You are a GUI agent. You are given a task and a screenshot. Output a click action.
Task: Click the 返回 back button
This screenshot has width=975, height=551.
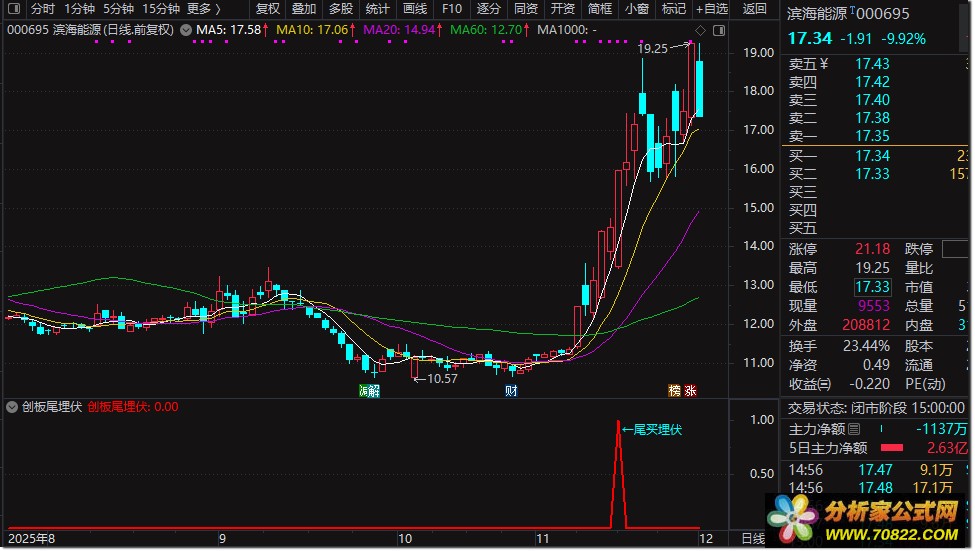pyautogui.click(x=754, y=9)
